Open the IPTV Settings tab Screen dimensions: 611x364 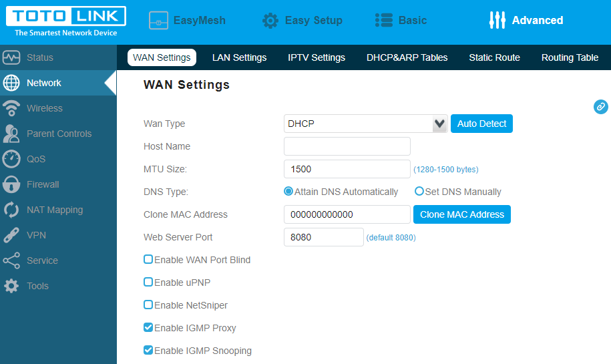(x=317, y=57)
